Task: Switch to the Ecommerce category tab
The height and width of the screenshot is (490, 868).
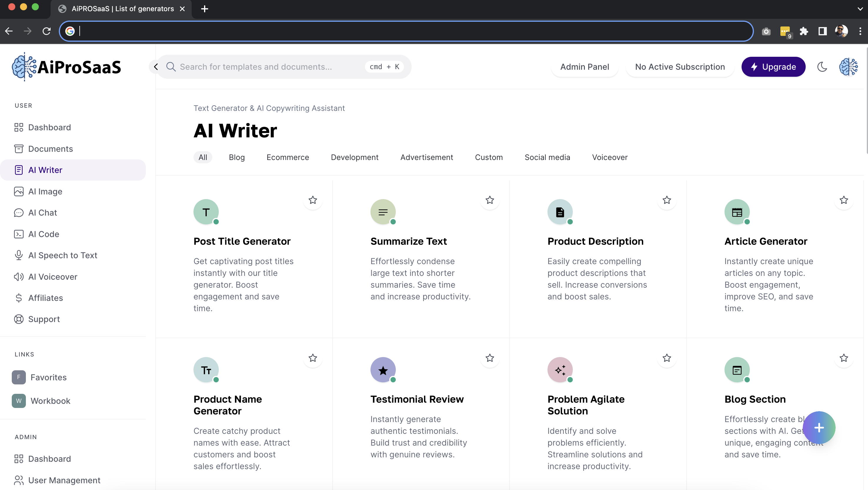Action: 288,157
